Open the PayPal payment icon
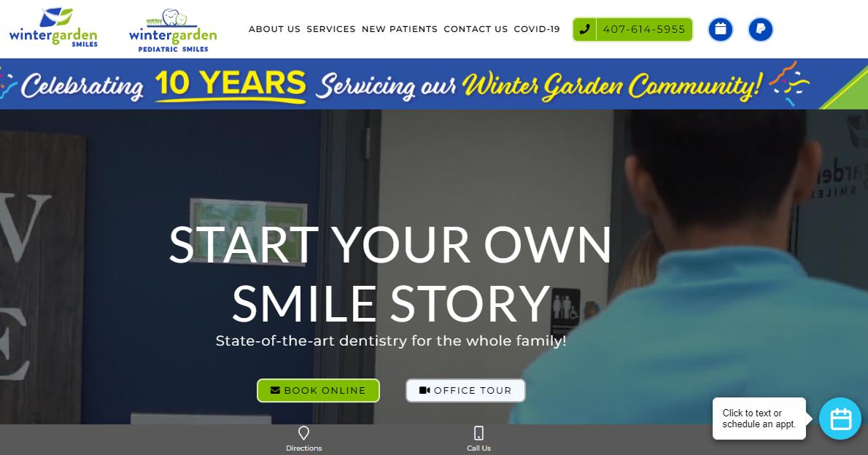This screenshot has width=868, height=455. click(760, 29)
